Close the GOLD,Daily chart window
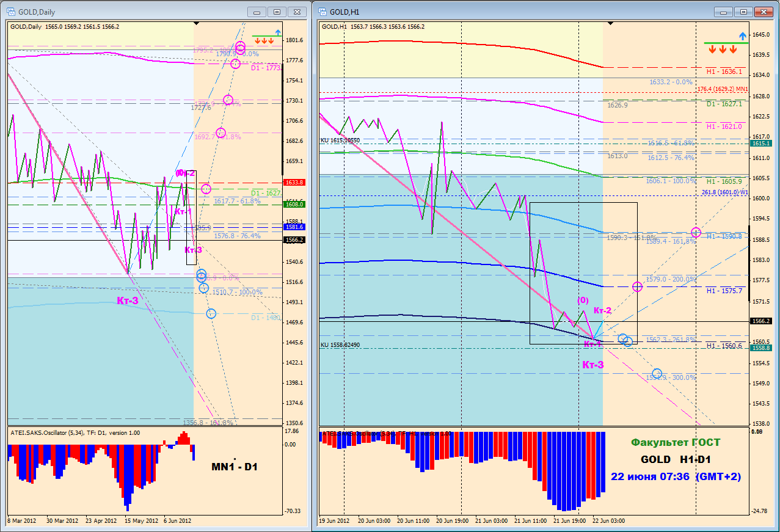Screen dimensions: 780x532 pos(297,12)
